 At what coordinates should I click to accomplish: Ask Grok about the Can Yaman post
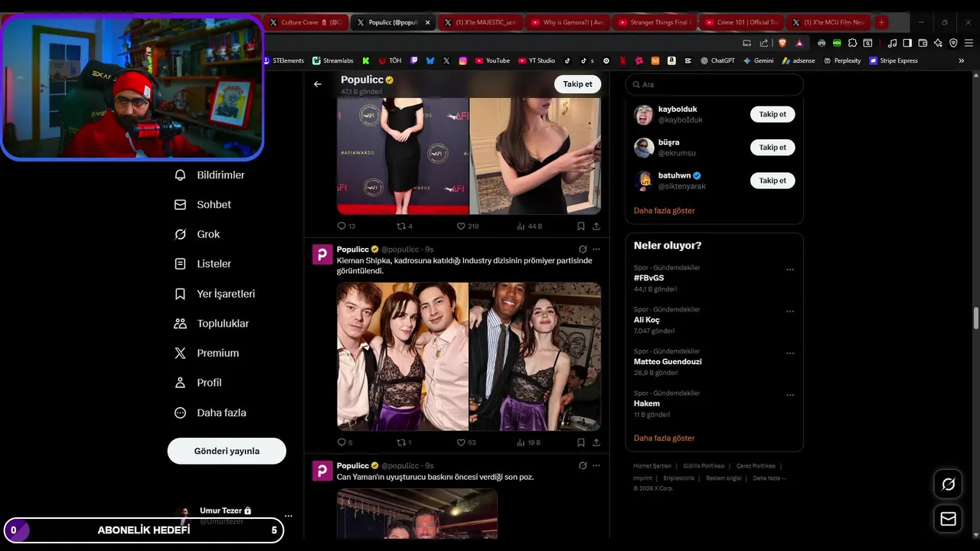click(x=583, y=465)
